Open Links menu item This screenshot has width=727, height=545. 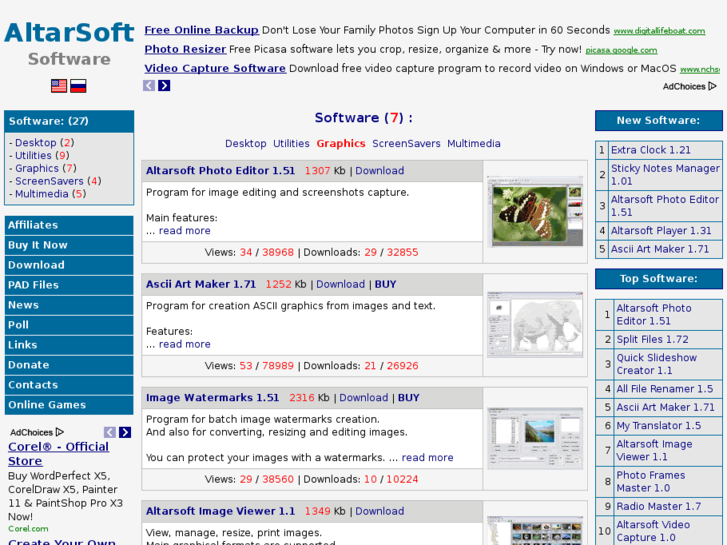click(69, 345)
